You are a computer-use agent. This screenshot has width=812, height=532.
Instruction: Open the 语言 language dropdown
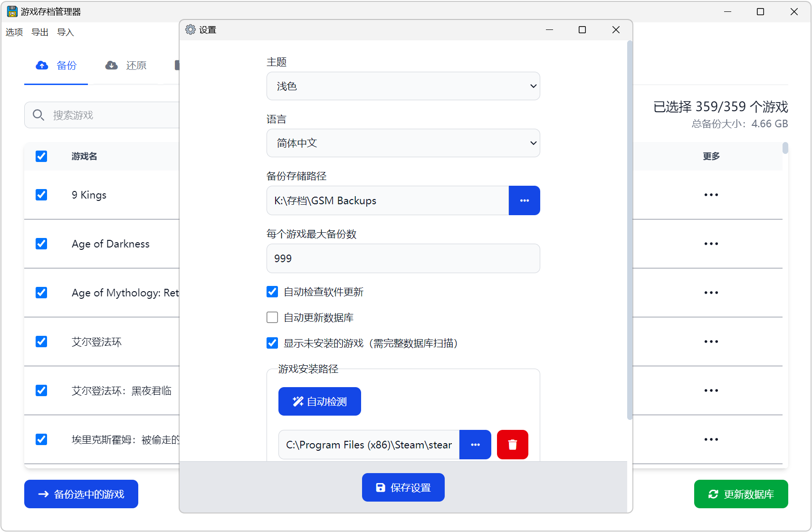tap(403, 143)
